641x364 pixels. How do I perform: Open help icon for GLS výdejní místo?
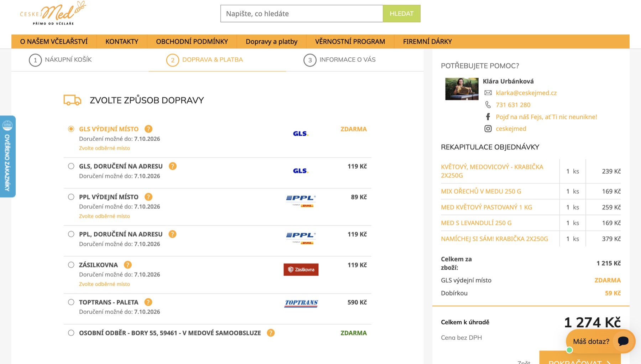pos(148,129)
